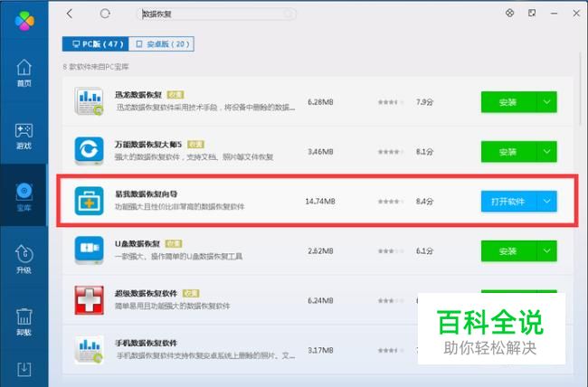The height and width of the screenshot is (387, 588).
Task: Open U盘数据恢复 title link
Action: pyautogui.click(x=138, y=243)
